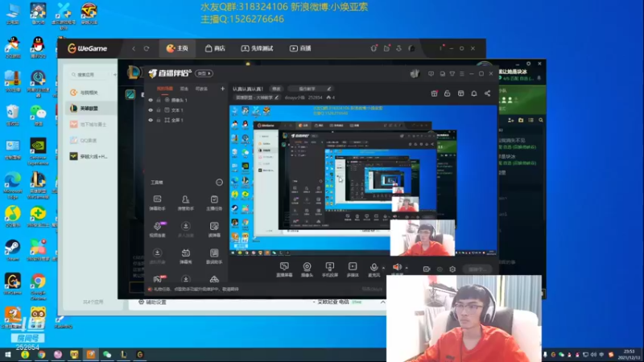Open WeChat from the taskbar
Viewport: 644px width, 362px height.
point(107,355)
